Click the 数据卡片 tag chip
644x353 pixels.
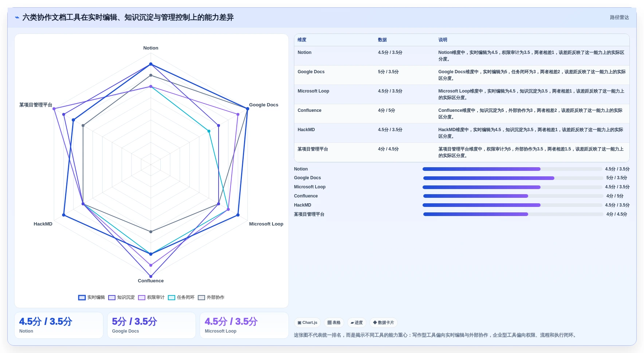384,323
